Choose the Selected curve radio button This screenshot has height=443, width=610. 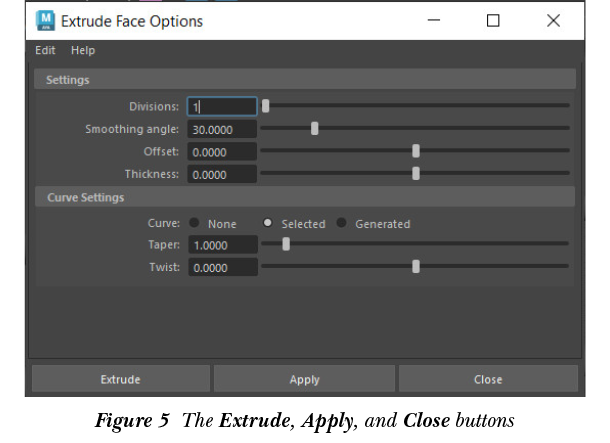[268, 224]
